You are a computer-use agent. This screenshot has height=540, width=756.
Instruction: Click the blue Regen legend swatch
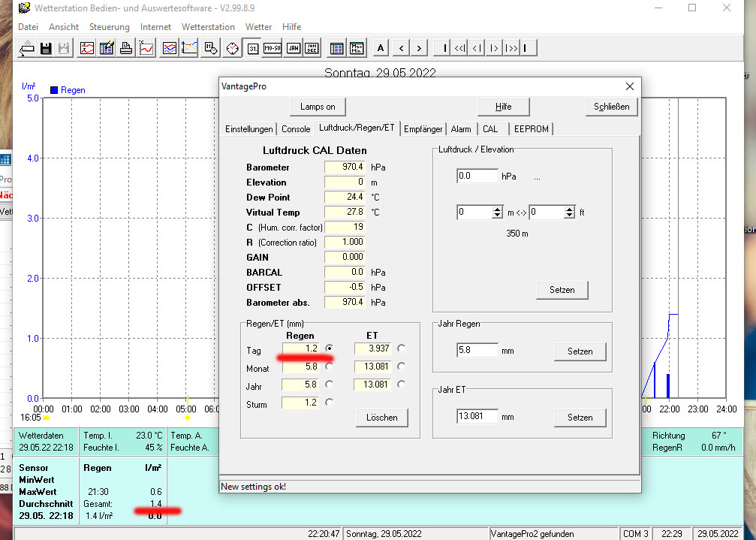(x=54, y=90)
